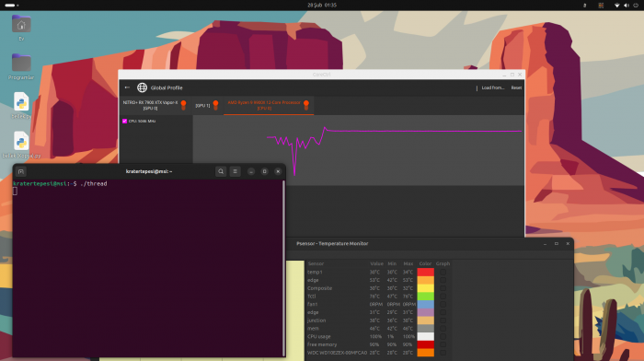
Task: Enable graph checkbox for fan1 sensor
Action: click(443, 304)
